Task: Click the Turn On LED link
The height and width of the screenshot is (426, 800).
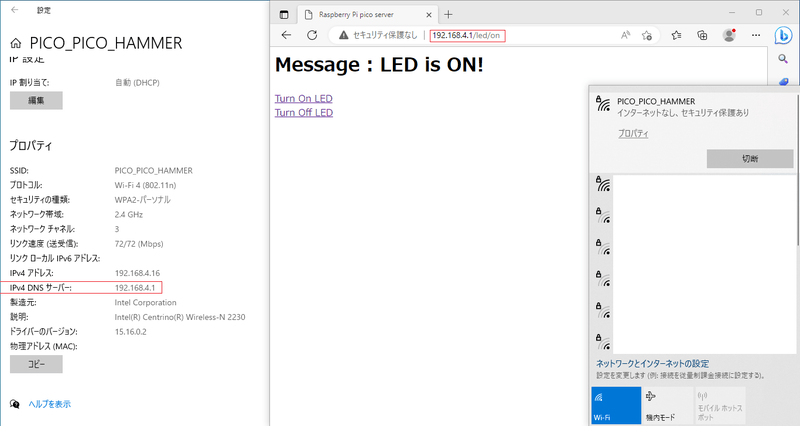Action: coord(303,98)
